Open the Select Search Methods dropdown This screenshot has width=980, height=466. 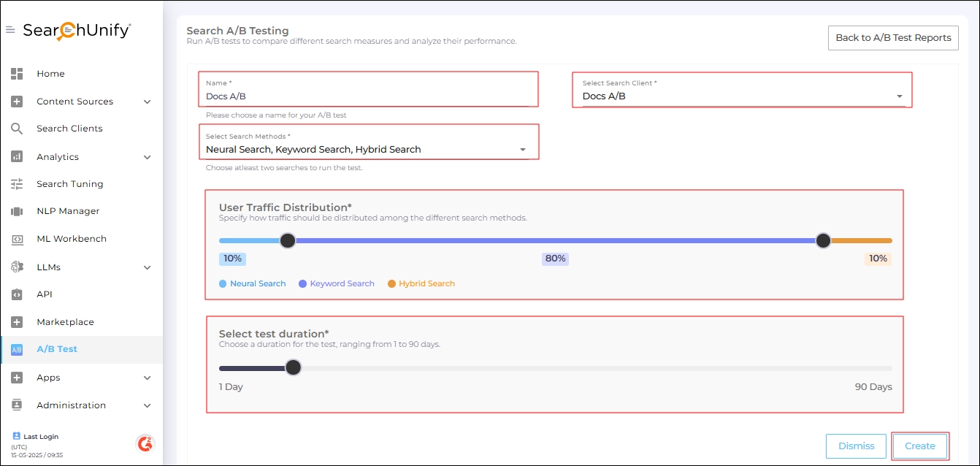tap(522, 150)
